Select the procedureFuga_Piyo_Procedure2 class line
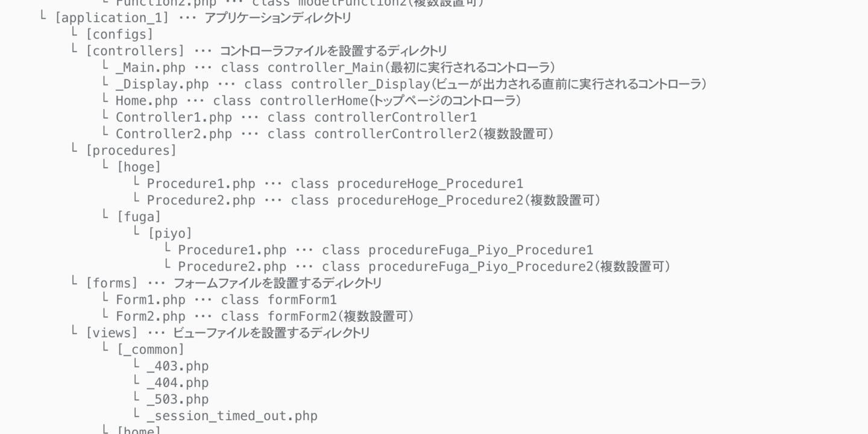This screenshot has height=434, width=868. click(480, 266)
